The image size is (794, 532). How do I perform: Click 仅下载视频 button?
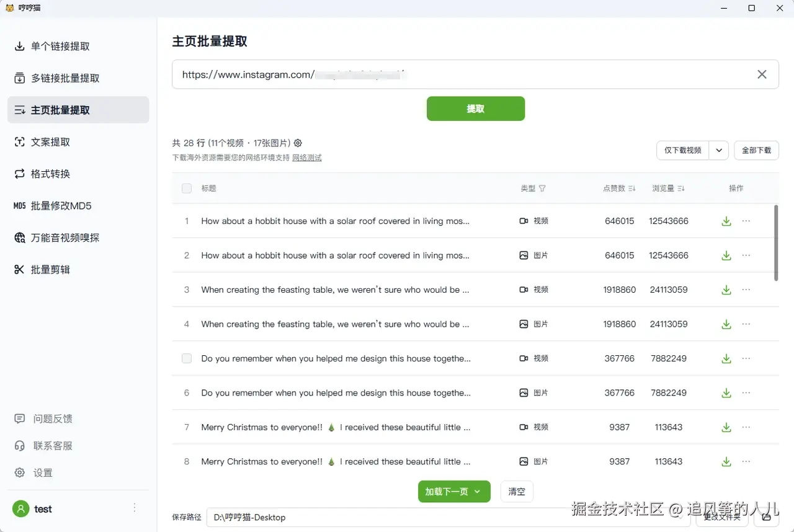click(x=683, y=150)
